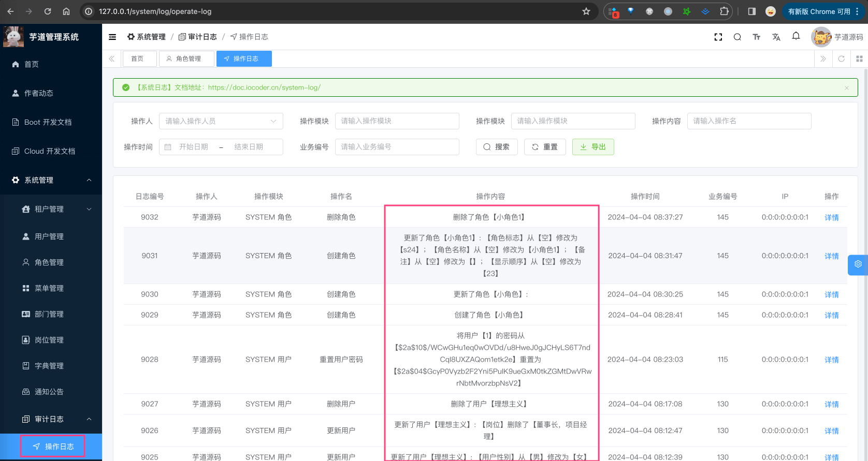Open the search icon in the header
The width and height of the screenshot is (868, 461).
[737, 37]
